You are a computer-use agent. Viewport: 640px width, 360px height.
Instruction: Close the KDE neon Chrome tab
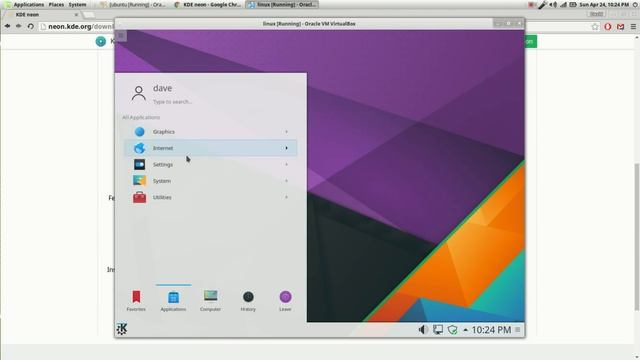[76, 14]
